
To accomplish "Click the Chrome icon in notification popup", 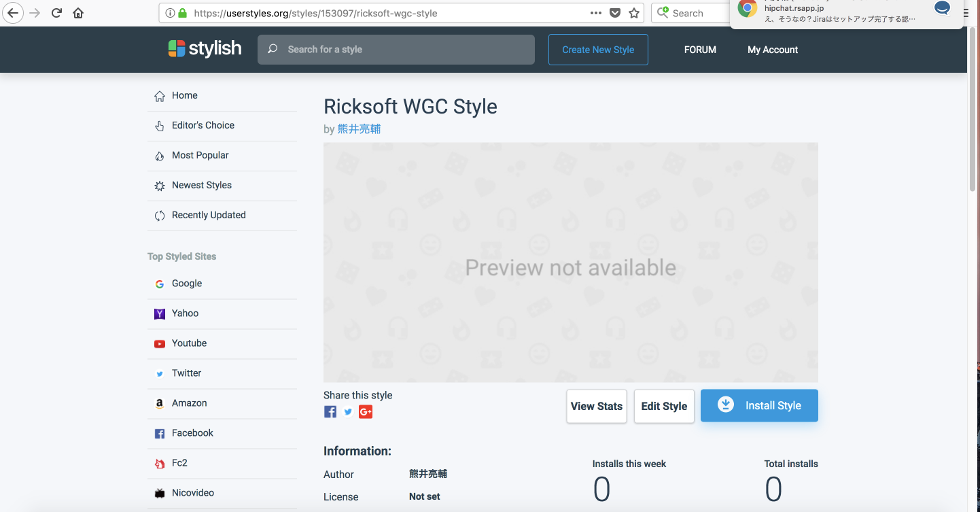I will point(748,9).
